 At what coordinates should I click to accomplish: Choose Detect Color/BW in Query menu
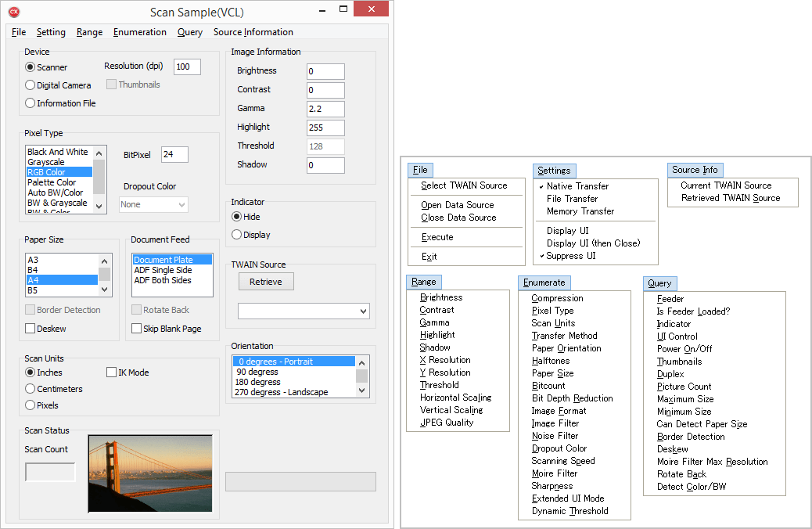click(x=692, y=487)
